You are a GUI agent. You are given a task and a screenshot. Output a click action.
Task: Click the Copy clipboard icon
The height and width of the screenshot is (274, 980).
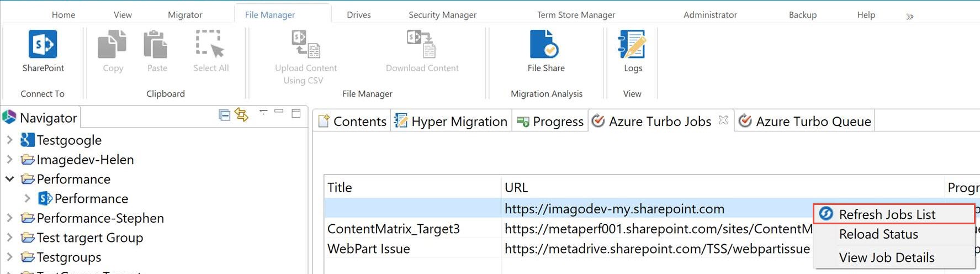click(112, 44)
